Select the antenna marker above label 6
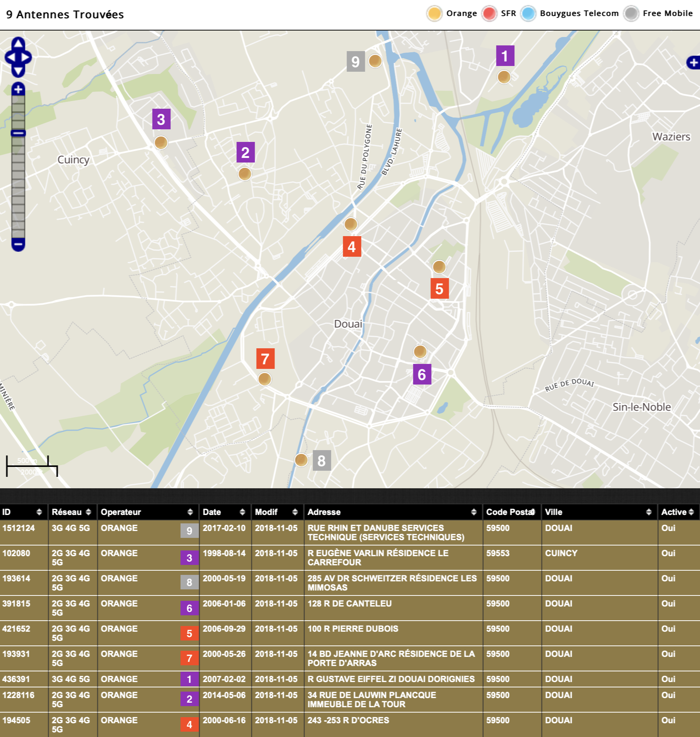 [x=420, y=351]
